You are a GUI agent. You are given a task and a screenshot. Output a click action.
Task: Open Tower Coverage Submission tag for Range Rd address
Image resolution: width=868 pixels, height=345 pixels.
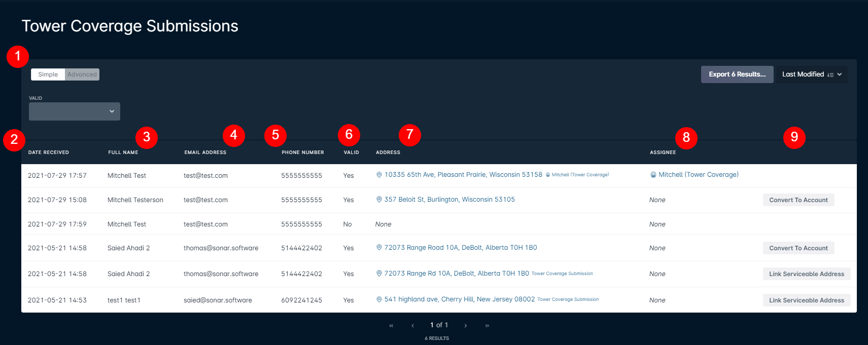(562, 274)
